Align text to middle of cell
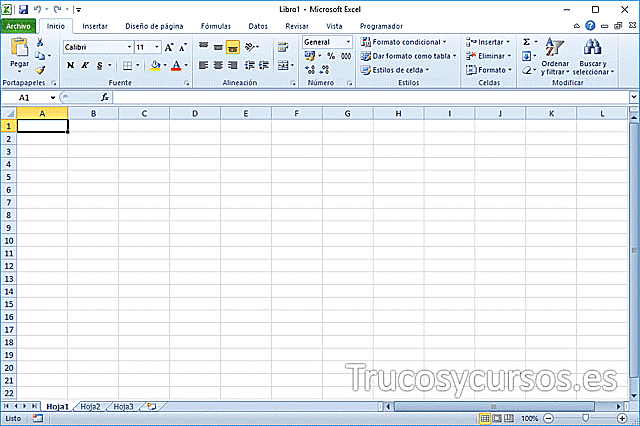The height and width of the screenshot is (426, 640). 218,47
